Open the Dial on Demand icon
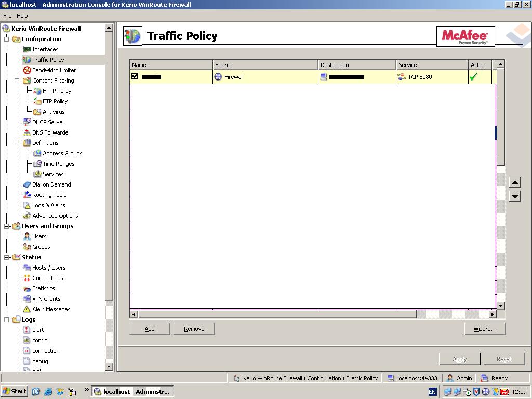Viewport: 532px width, 399px height. coord(27,184)
